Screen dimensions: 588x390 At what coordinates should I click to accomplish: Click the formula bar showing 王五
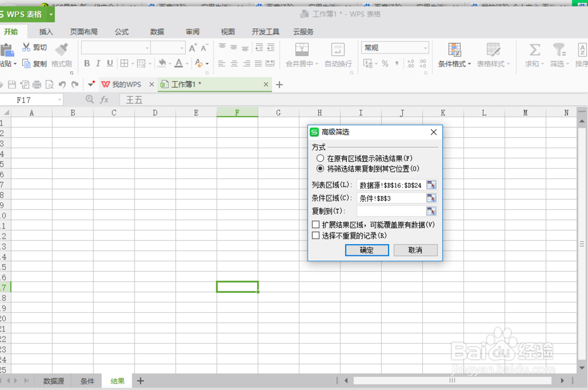click(352, 100)
